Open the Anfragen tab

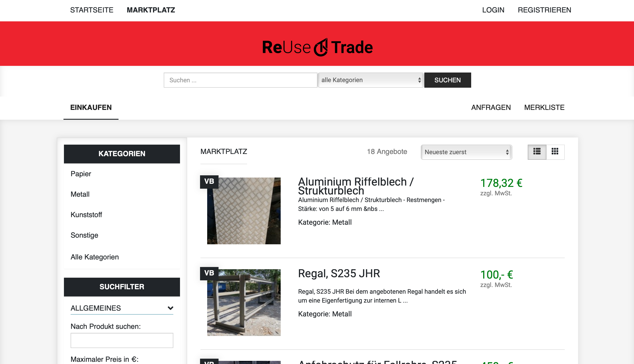pos(491,107)
